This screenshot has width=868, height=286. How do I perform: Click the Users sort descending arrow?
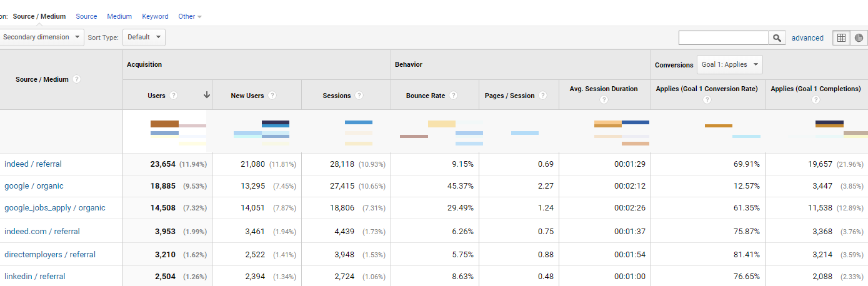pyautogui.click(x=206, y=95)
